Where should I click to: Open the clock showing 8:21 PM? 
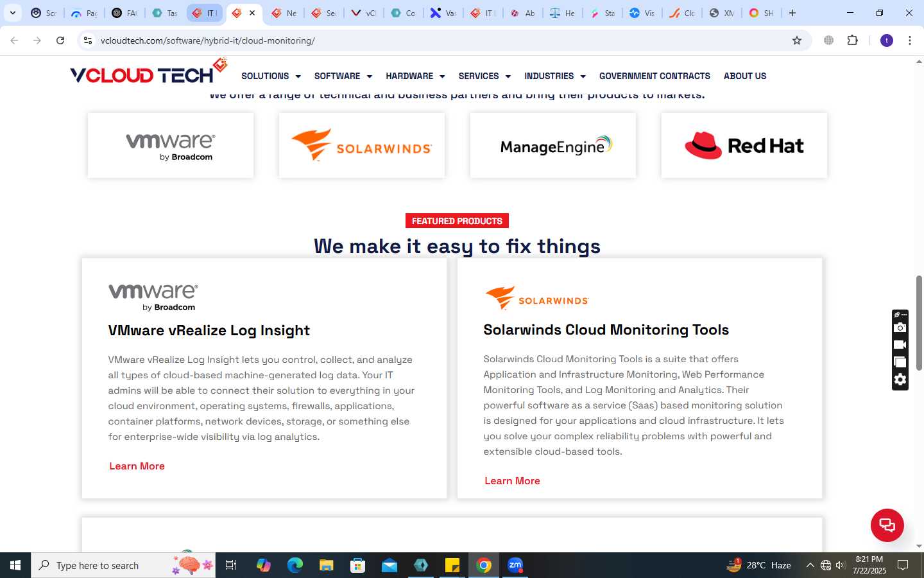pyautogui.click(x=869, y=565)
